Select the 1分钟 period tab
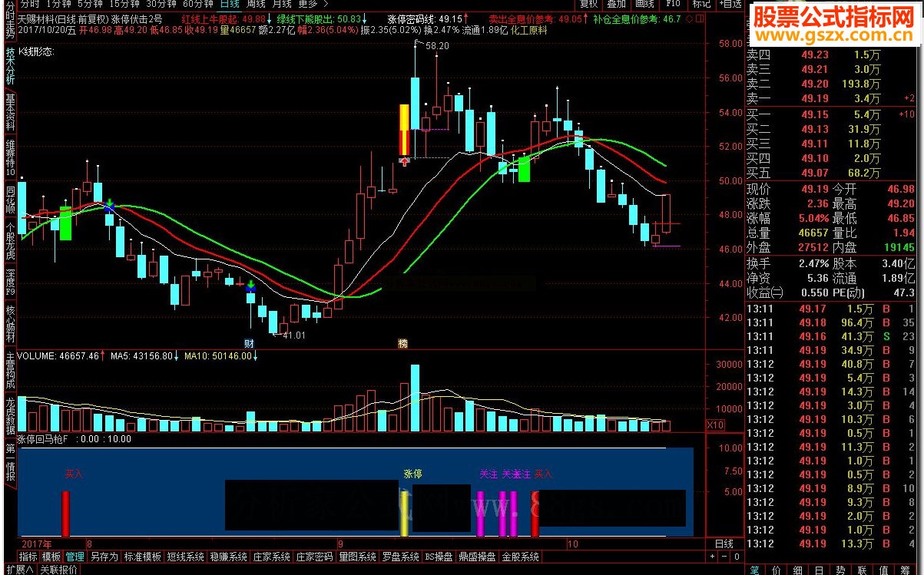This screenshot has height=575, width=924. (x=58, y=4)
